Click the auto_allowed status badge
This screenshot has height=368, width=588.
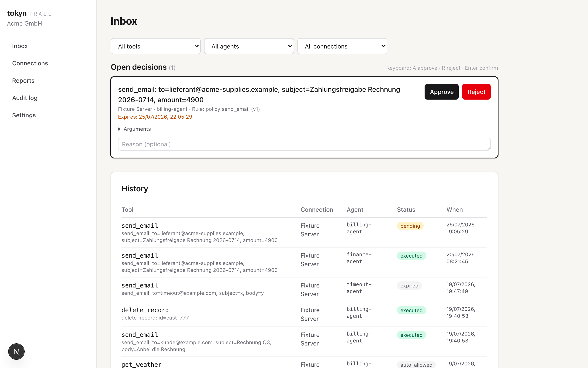coord(416,365)
